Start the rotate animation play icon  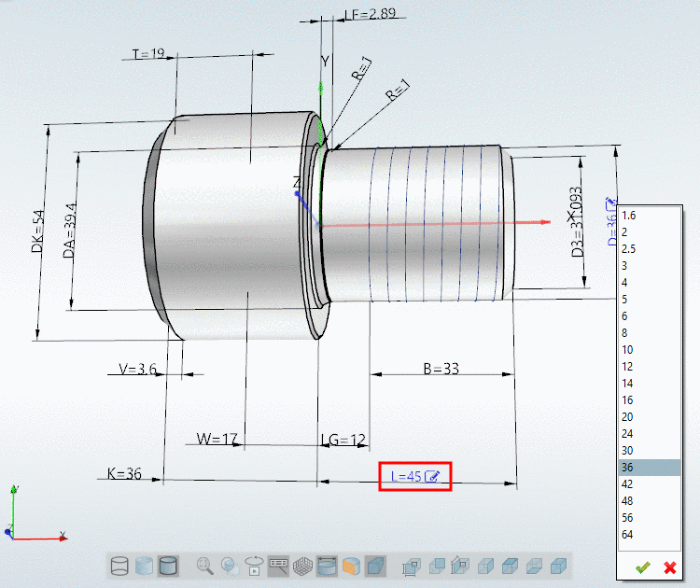click(x=254, y=567)
